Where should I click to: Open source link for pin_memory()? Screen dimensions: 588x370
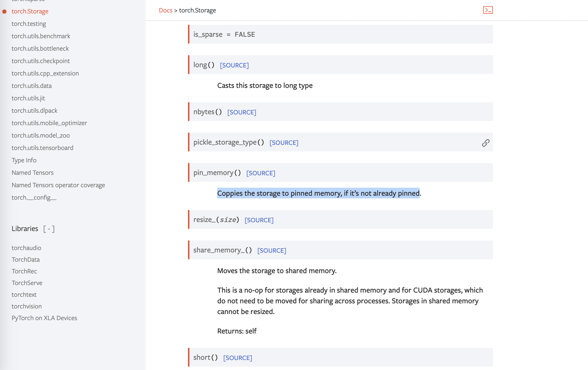(260, 173)
